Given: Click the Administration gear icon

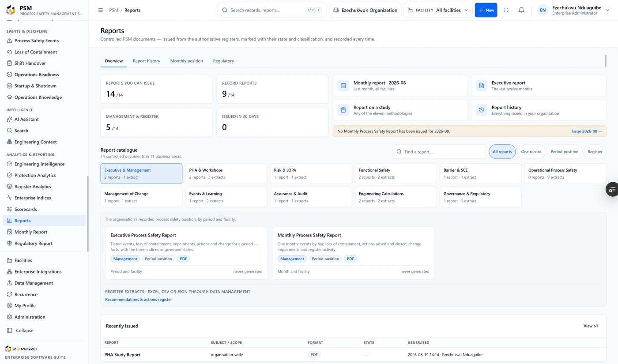Looking at the screenshot, I should click(10, 317).
